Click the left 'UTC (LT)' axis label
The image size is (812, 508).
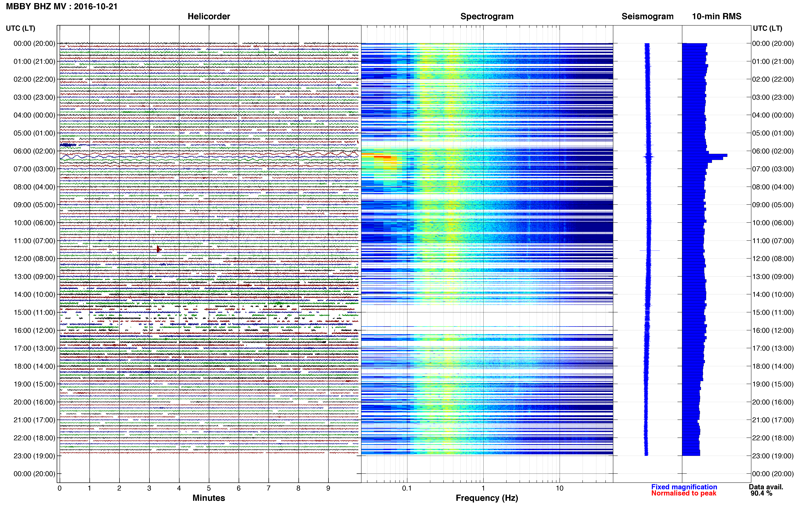(x=21, y=28)
